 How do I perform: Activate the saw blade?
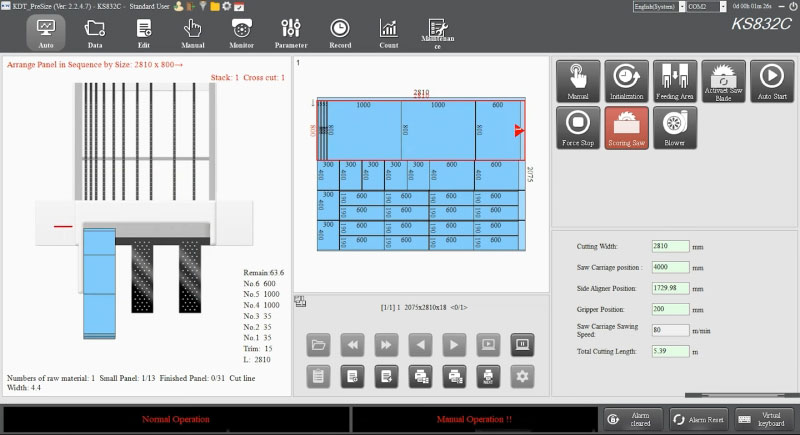click(723, 80)
